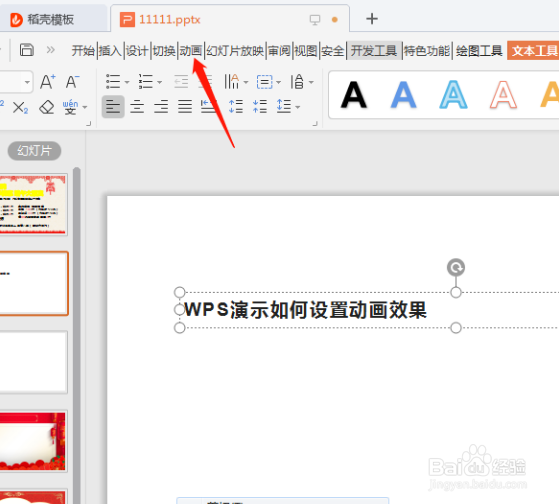Apply numbered list formatting
Screen dimensions: 559x504
[146, 82]
